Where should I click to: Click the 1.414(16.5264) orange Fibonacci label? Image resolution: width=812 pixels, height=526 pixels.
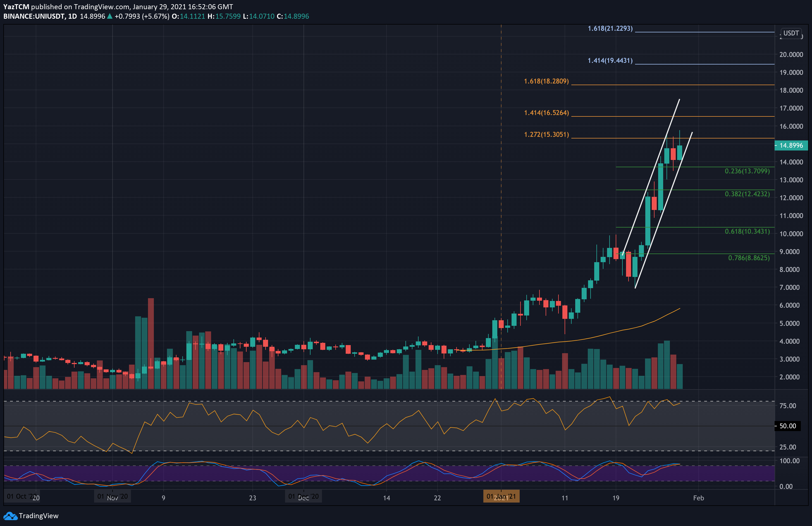click(x=546, y=113)
